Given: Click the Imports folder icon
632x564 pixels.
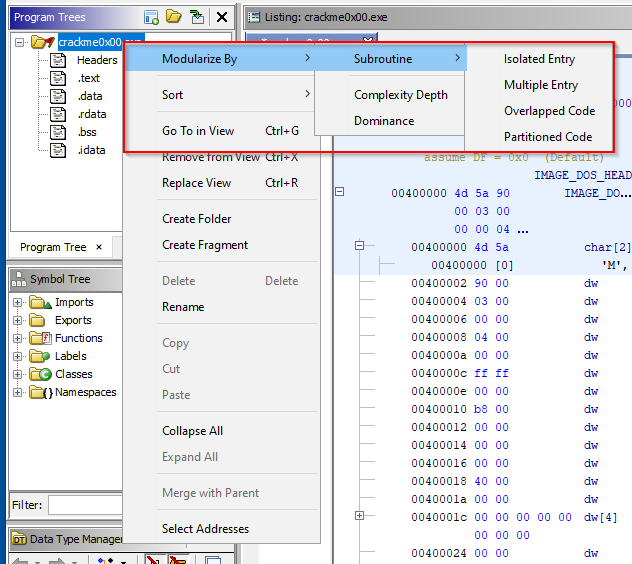Looking at the screenshot, I should pos(40,302).
